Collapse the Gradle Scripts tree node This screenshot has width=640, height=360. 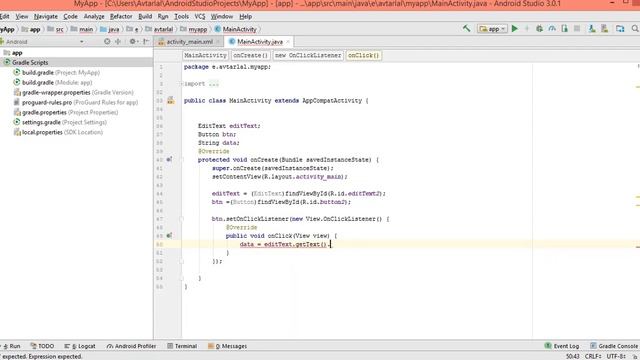click(x=30, y=62)
